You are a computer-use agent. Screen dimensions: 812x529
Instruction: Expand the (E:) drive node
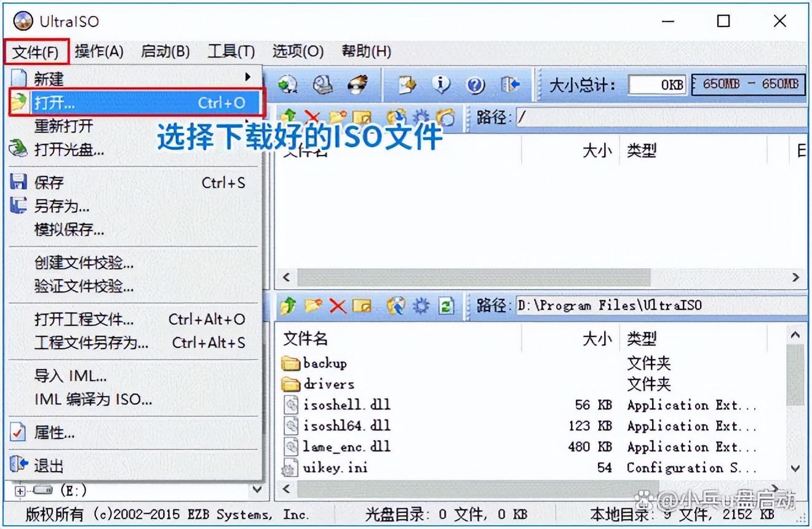click(x=20, y=490)
